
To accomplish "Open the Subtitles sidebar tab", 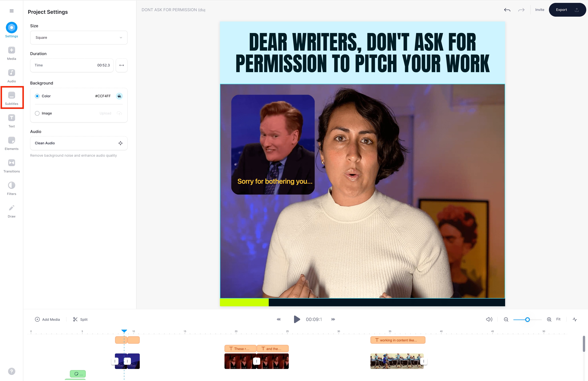I will coord(11,98).
